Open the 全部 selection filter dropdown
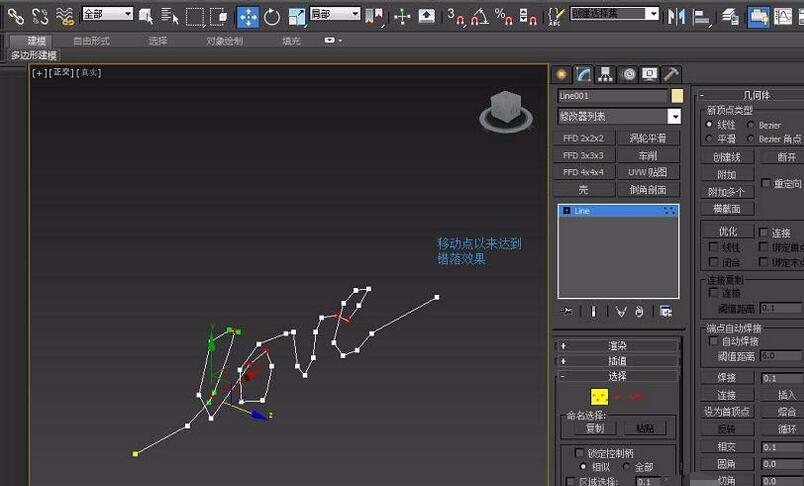804x486 pixels. (x=108, y=14)
